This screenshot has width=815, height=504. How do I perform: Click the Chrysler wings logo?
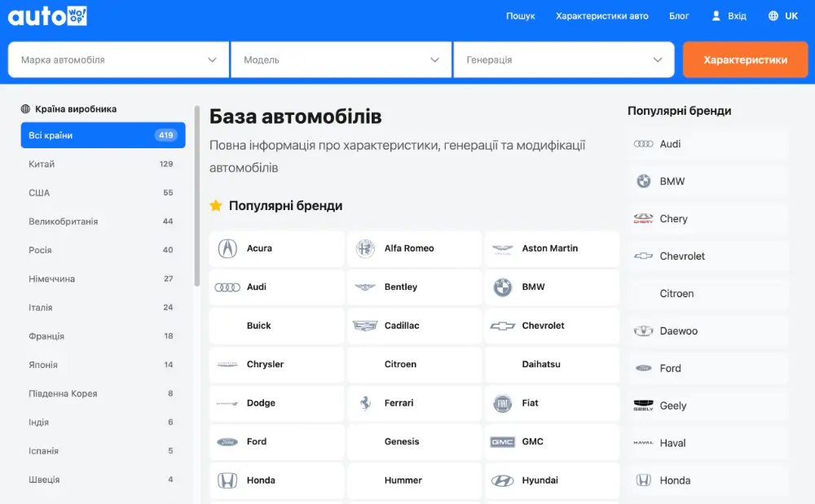click(x=227, y=365)
